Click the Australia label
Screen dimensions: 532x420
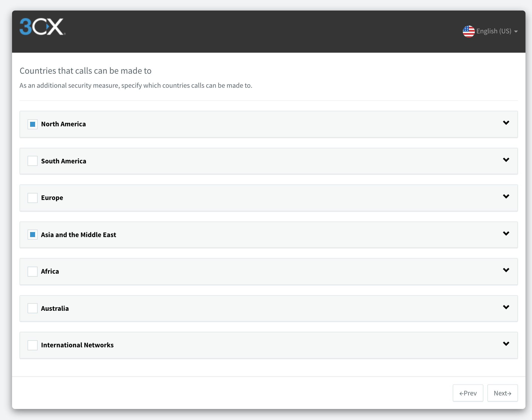coord(55,308)
